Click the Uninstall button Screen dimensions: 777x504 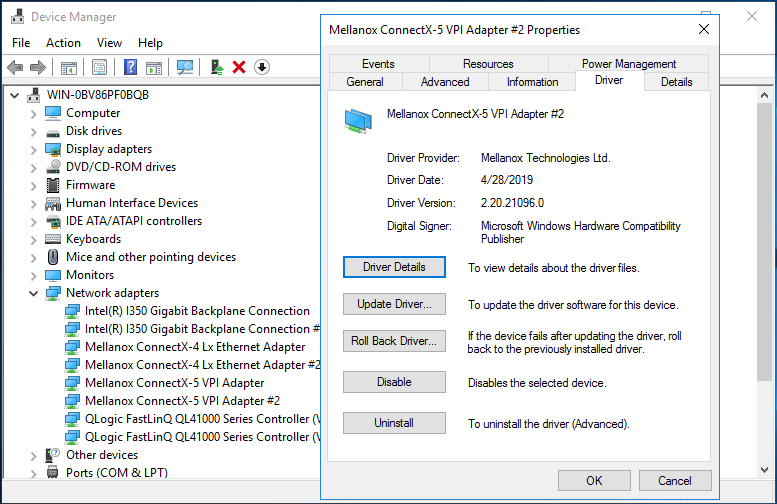[394, 423]
